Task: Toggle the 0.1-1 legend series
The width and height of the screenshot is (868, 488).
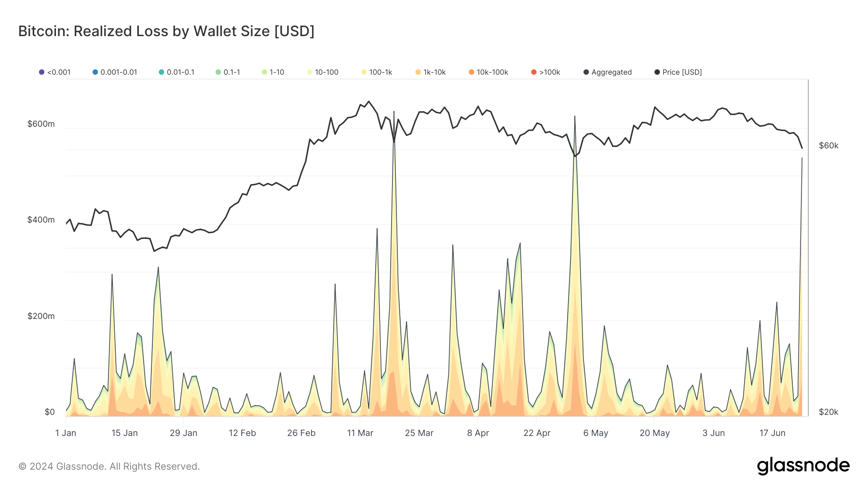Action: [x=228, y=72]
